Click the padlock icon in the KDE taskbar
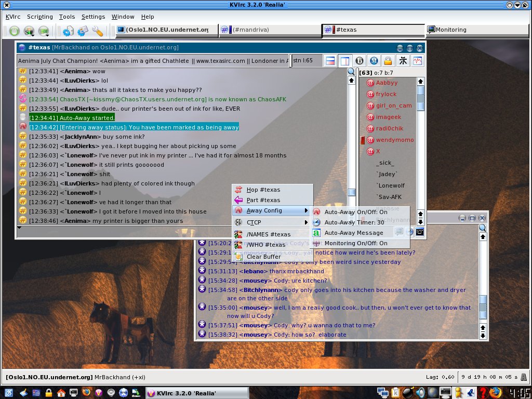Viewport: 532px width, 399px height. click(x=48, y=393)
